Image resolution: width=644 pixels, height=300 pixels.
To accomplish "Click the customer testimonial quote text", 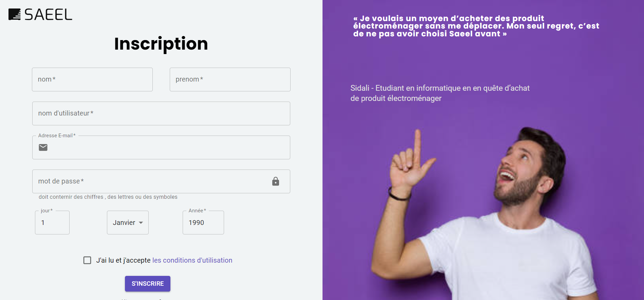I will [476, 26].
